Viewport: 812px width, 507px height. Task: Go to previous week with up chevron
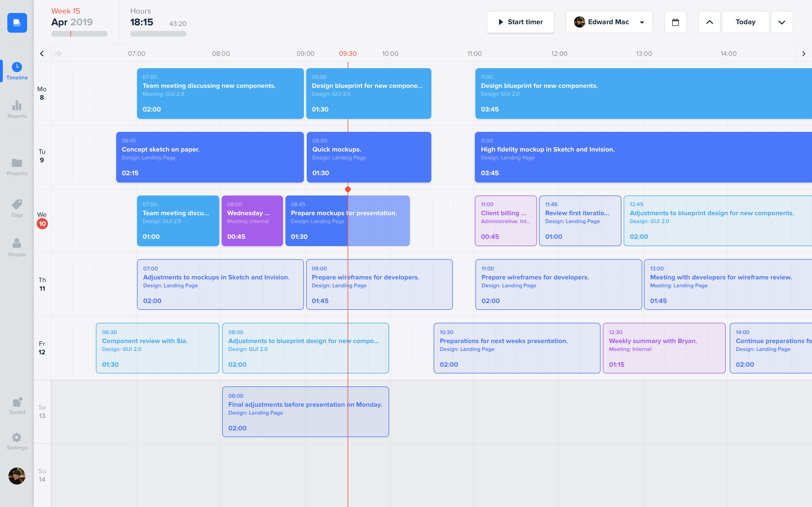709,22
